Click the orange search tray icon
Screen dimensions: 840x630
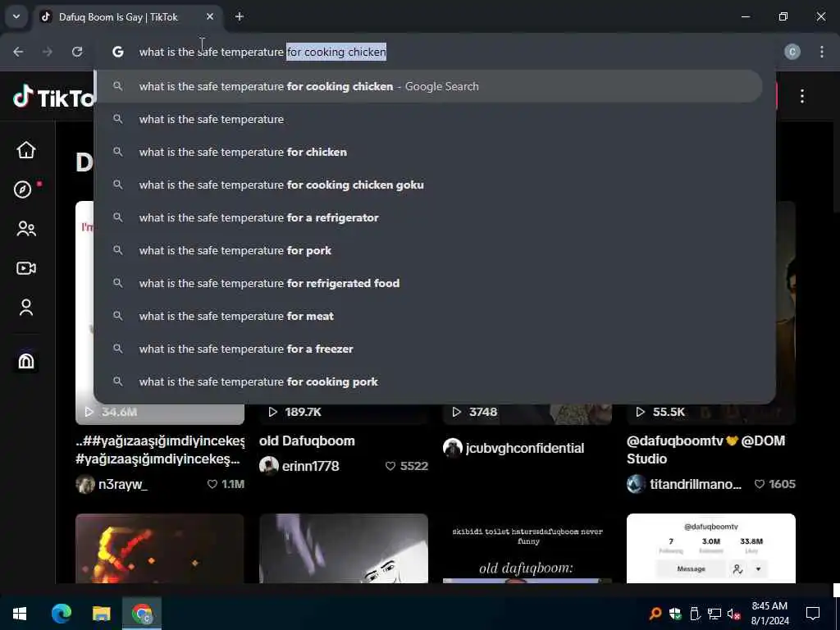coord(655,614)
